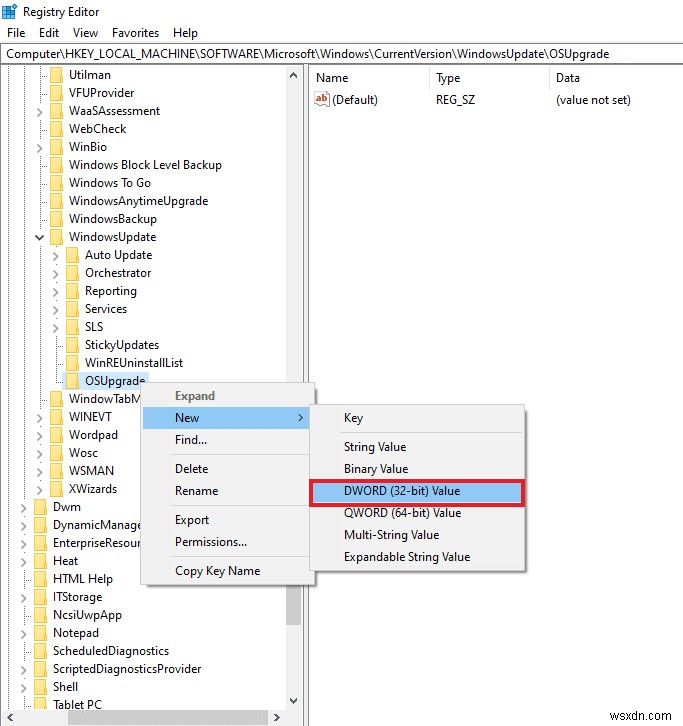The image size is (683, 726).
Task: Click the WebCheck folder icon
Action: tap(56, 129)
